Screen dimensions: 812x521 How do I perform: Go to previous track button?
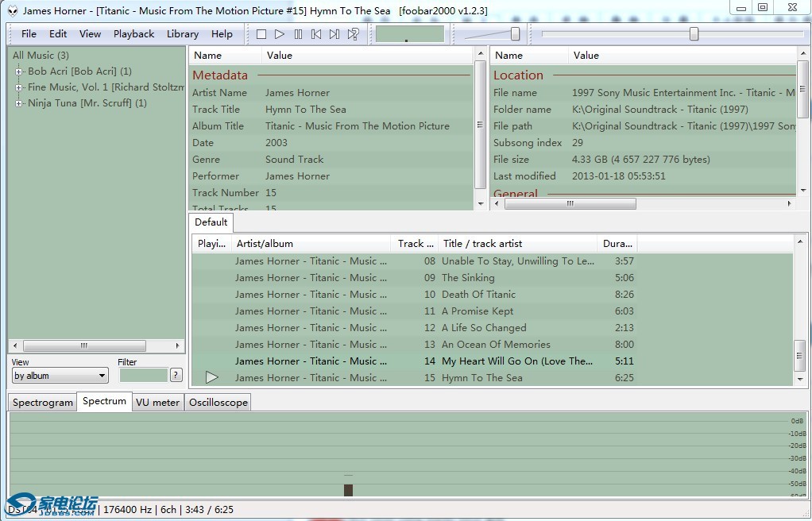click(316, 34)
